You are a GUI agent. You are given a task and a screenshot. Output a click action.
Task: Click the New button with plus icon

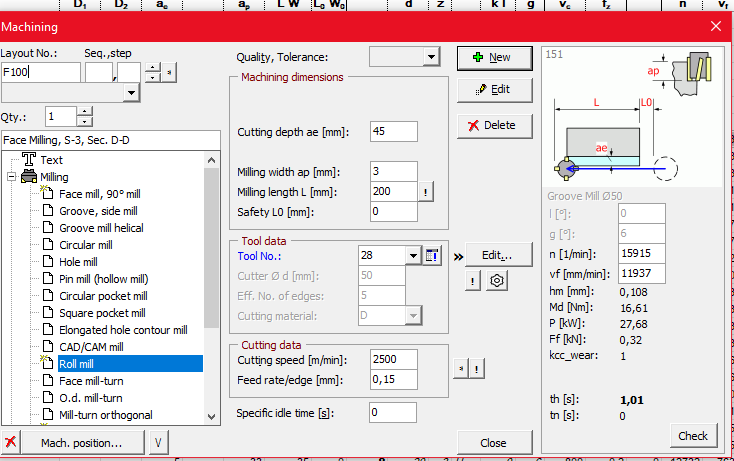[494, 58]
